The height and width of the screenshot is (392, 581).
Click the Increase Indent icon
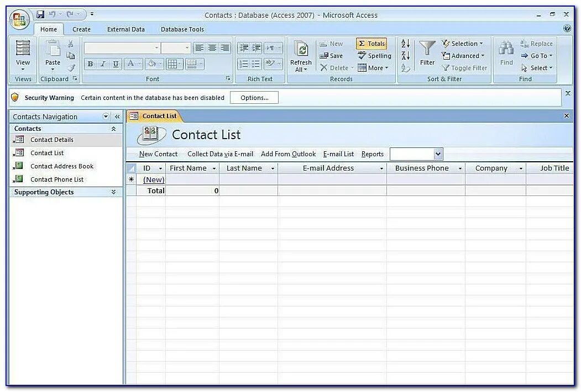pyautogui.click(x=257, y=47)
